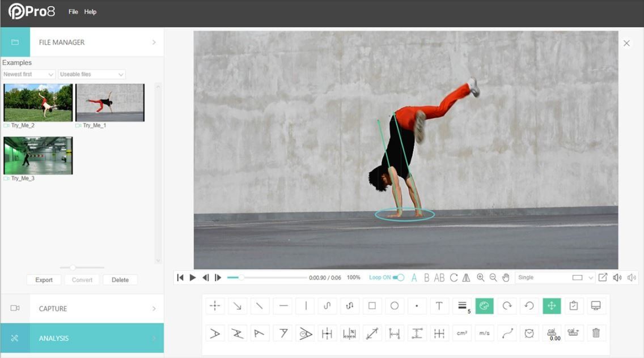644x358 pixels.
Task: Open the Newest first sort dropdown
Action: point(28,74)
